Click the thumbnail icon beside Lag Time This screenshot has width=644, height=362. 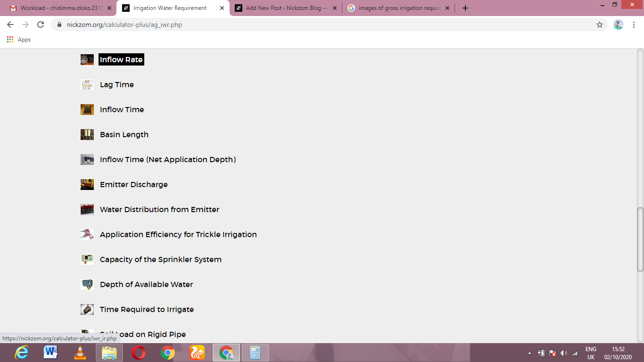coord(87,85)
